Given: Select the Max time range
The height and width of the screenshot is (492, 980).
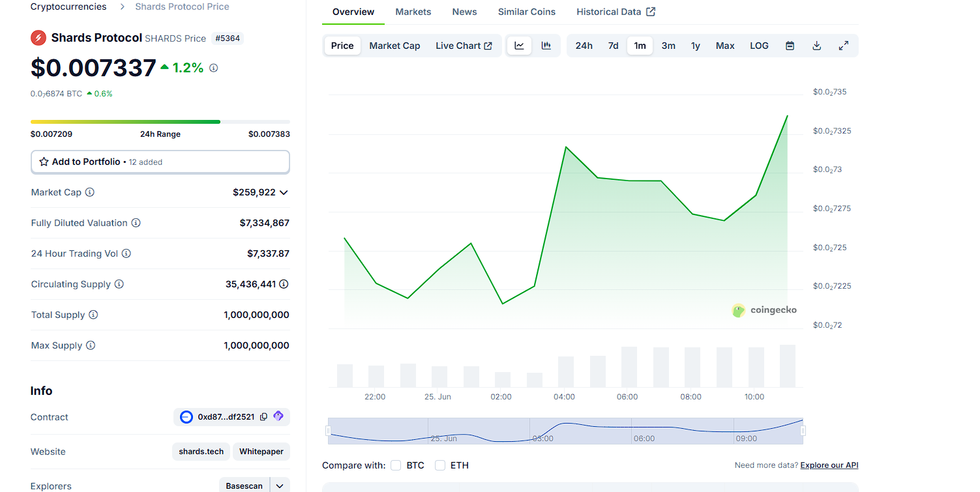Looking at the screenshot, I should 725,46.
